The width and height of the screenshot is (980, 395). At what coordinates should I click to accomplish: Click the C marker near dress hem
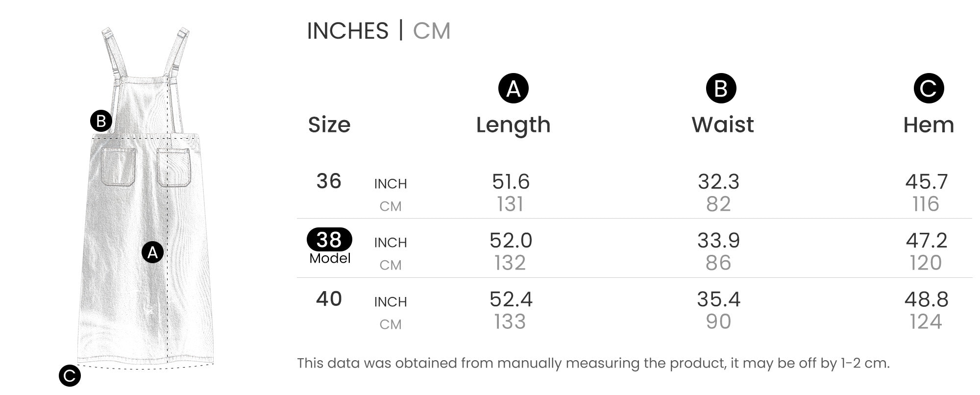tap(70, 376)
